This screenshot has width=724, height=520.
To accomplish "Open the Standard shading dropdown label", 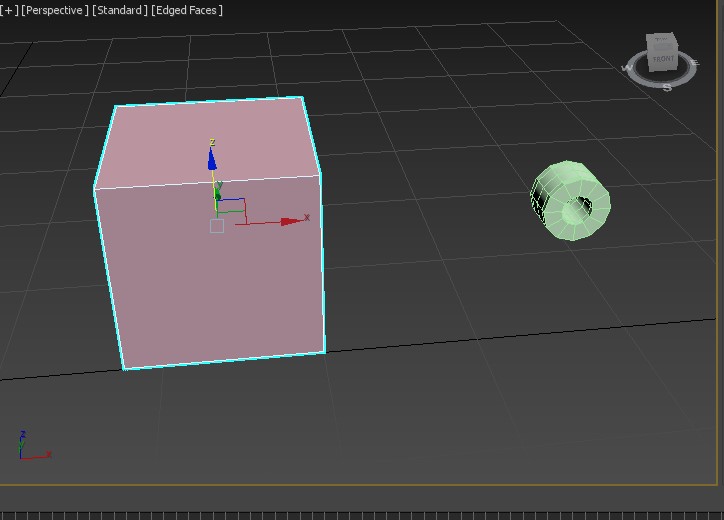I will (x=120, y=10).
